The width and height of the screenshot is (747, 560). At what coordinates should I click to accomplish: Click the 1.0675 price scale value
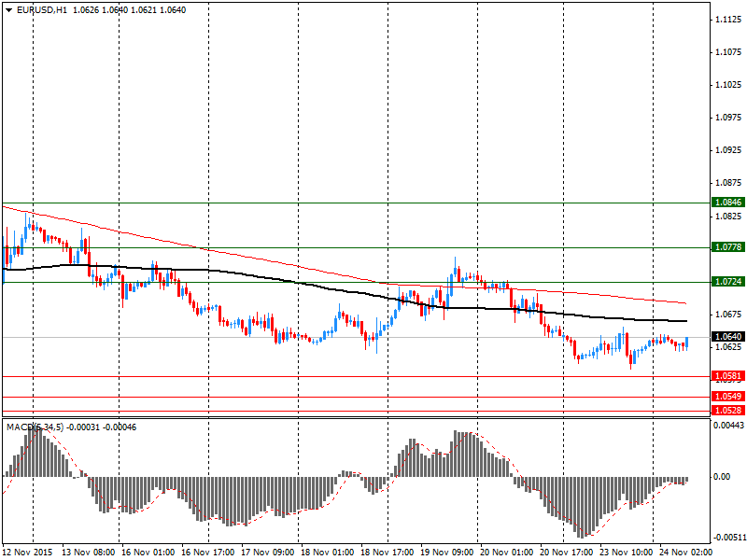click(728, 315)
